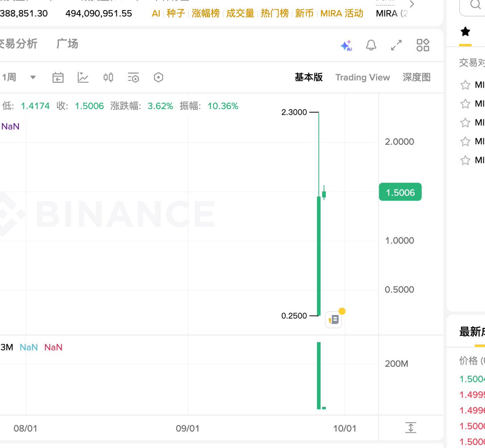Click the price alert bell icon

[371, 45]
